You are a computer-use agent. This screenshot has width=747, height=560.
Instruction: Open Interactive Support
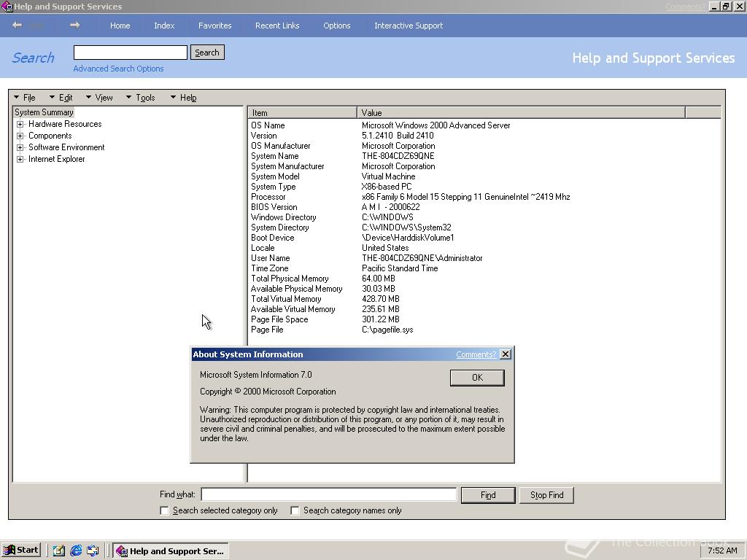coord(409,26)
